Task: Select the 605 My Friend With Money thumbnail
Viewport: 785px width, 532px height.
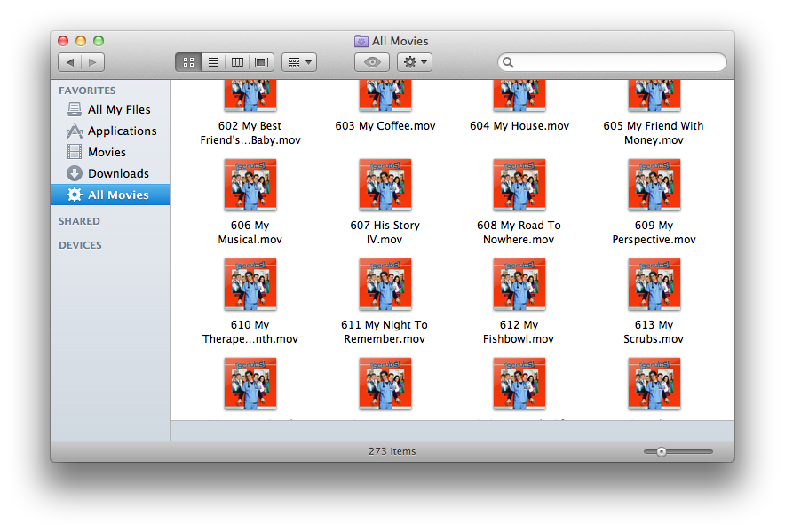Action: [x=654, y=96]
